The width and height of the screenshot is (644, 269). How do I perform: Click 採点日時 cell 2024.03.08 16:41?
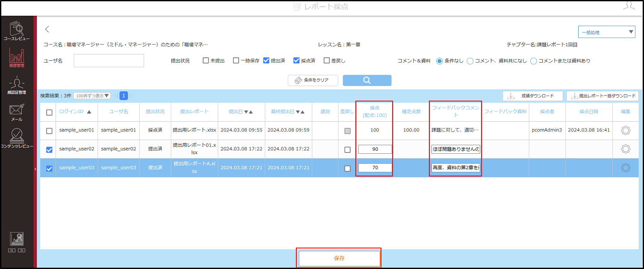pos(589,130)
